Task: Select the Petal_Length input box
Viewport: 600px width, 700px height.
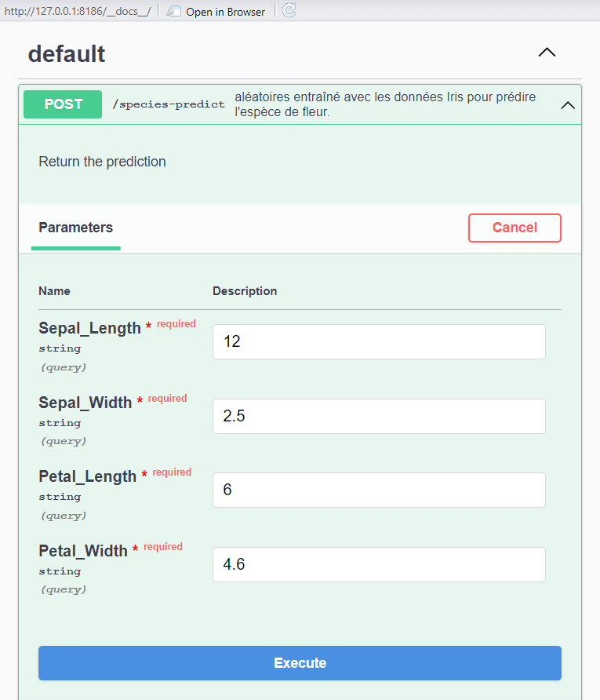Action: click(x=379, y=490)
